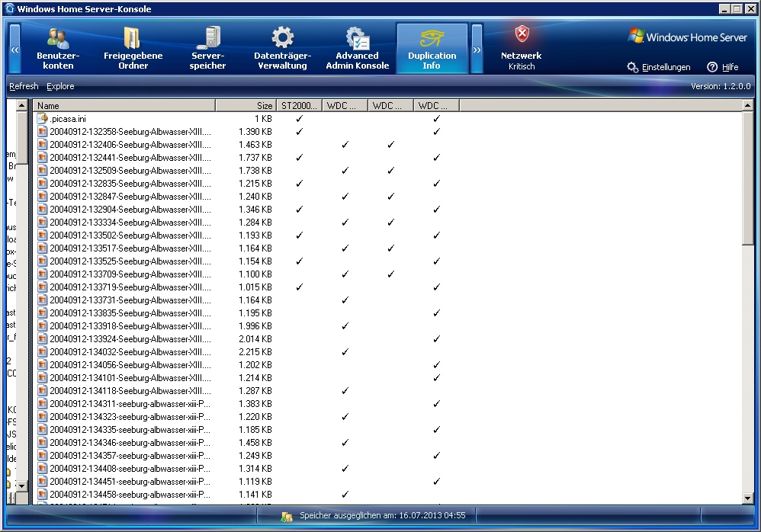Sort by Name column header
The image size is (761, 532).
click(124, 105)
